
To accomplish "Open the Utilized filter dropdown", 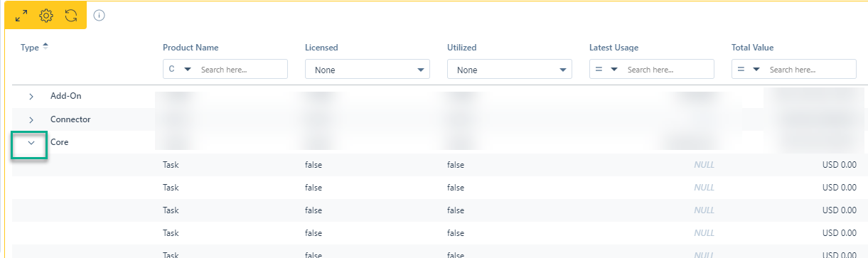I will [x=510, y=70].
